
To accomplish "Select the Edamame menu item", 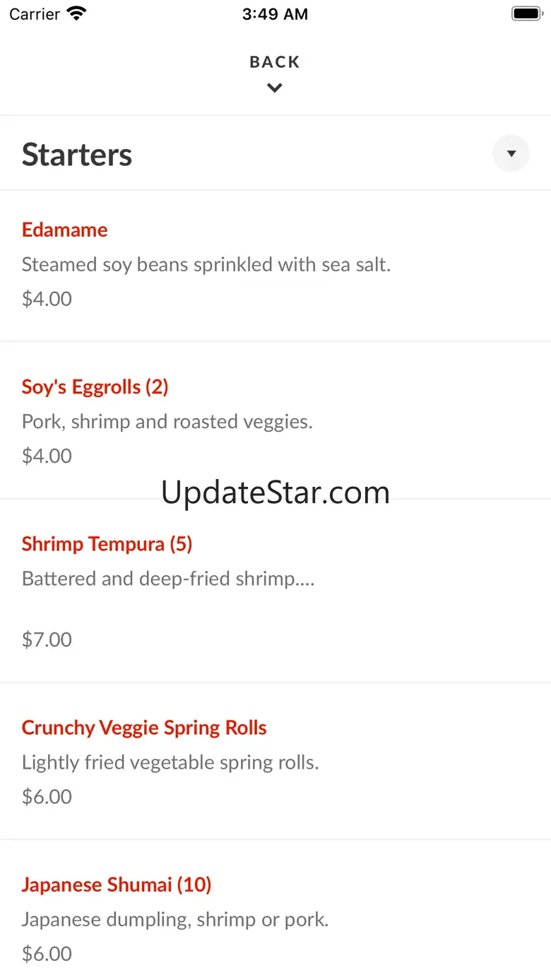I will [65, 230].
